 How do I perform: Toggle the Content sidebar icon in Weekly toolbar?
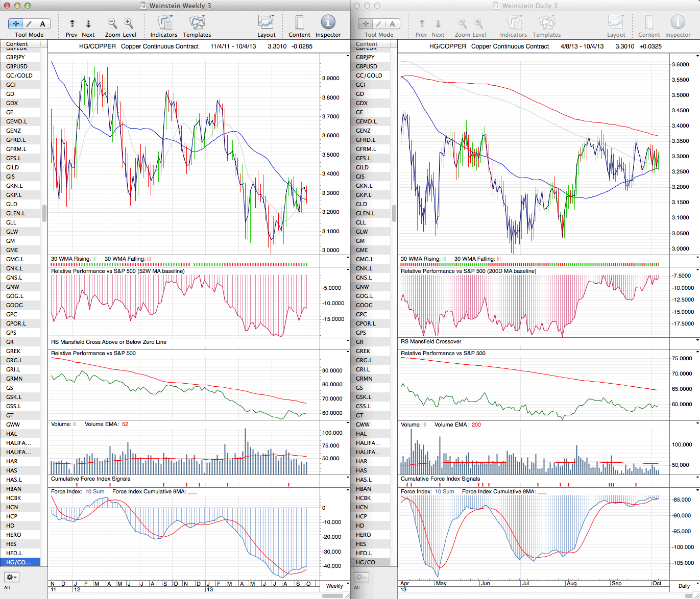point(299,23)
